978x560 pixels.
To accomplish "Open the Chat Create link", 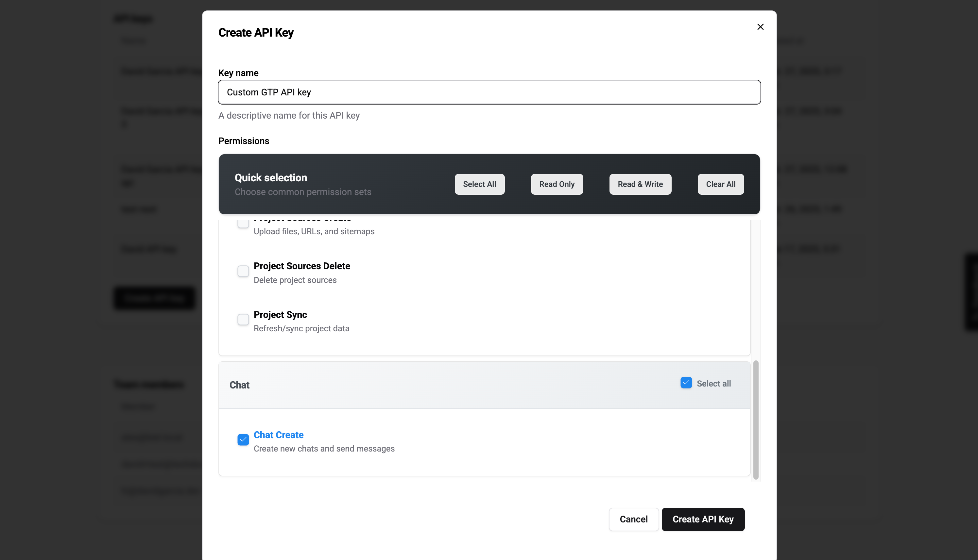I will (278, 435).
